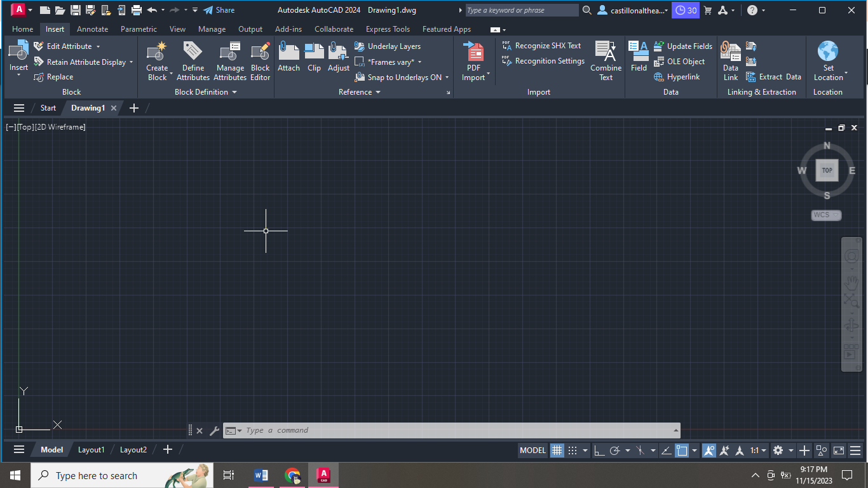The width and height of the screenshot is (868, 488).
Task: Toggle ortho mode in status bar
Action: click(599, 451)
